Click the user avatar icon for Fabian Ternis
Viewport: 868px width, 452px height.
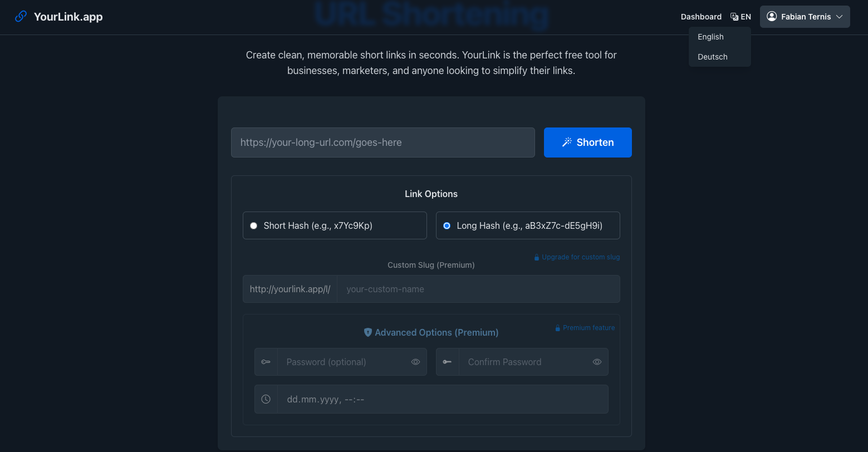click(x=772, y=17)
